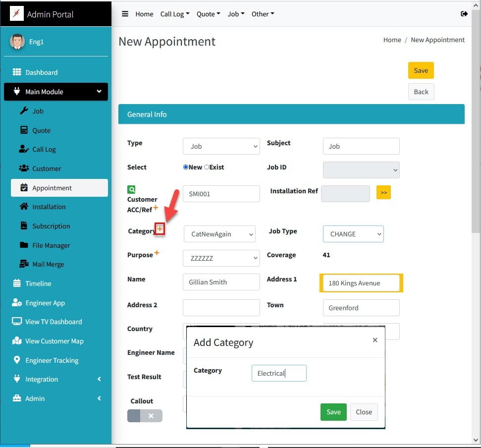The width and height of the screenshot is (481, 448).
Task: Open View Customer Map in sidebar
Action: pyautogui.click(x=54, y=341)
